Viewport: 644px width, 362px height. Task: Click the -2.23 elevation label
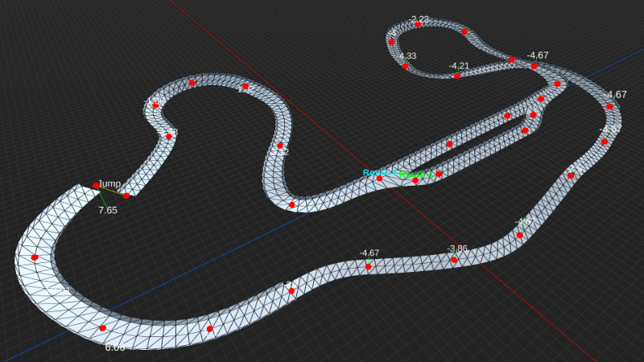point(419,19)
